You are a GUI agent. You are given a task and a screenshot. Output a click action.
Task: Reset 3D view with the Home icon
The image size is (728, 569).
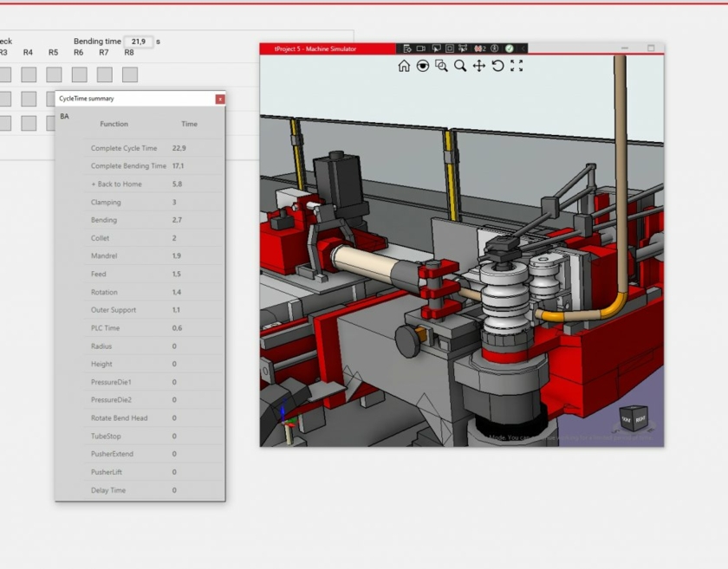[x=404, y=66]
